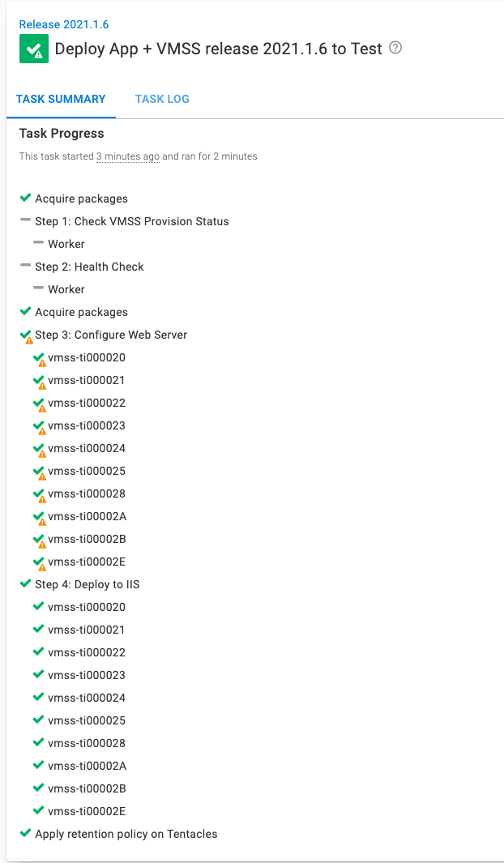Click the dash icon beside Worker under Step 2
The image size is (504, 863).
[x=38, y=288]
